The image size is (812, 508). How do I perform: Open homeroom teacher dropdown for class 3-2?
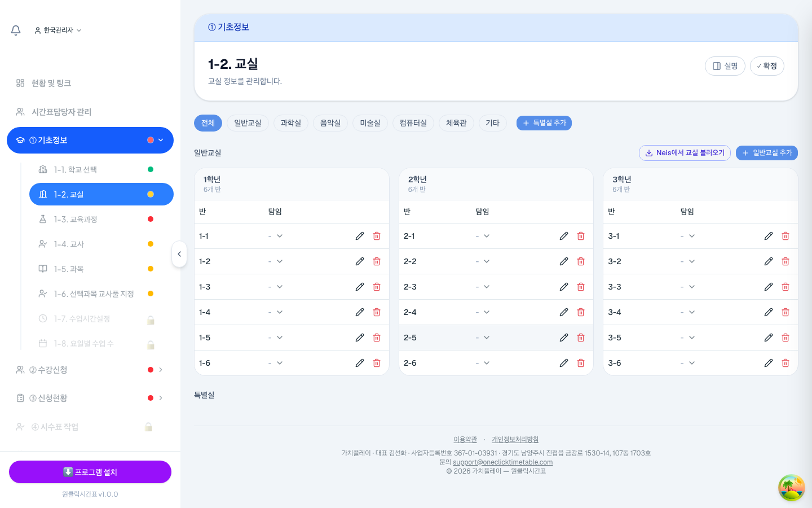coord(688,261)
